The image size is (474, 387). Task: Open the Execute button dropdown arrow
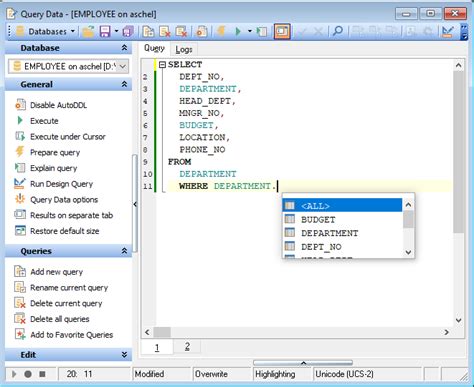click(250, 32)
